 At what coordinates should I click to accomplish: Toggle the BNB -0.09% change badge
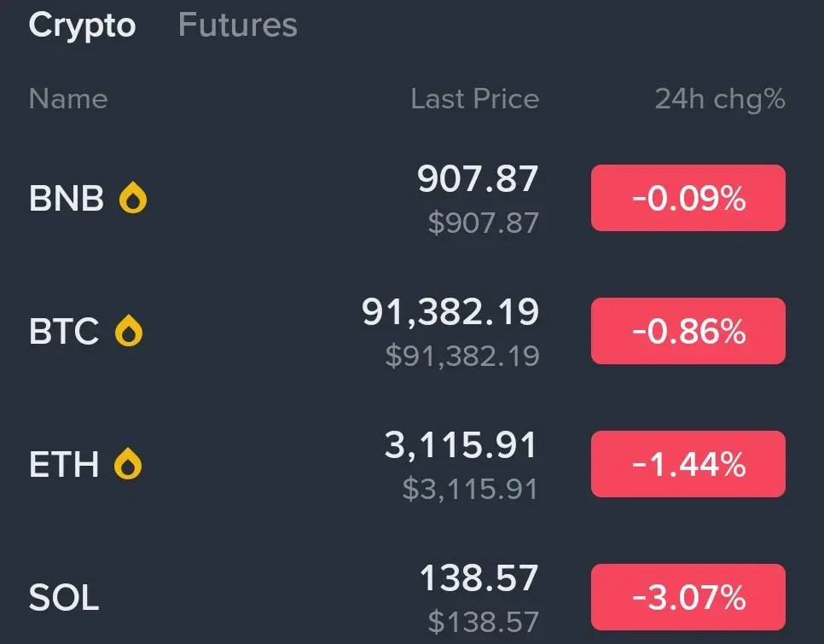(688, 198)
